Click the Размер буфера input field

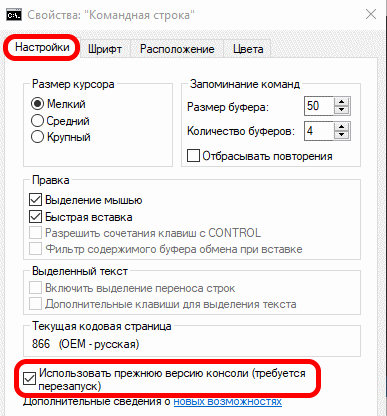tap(319, 106)
